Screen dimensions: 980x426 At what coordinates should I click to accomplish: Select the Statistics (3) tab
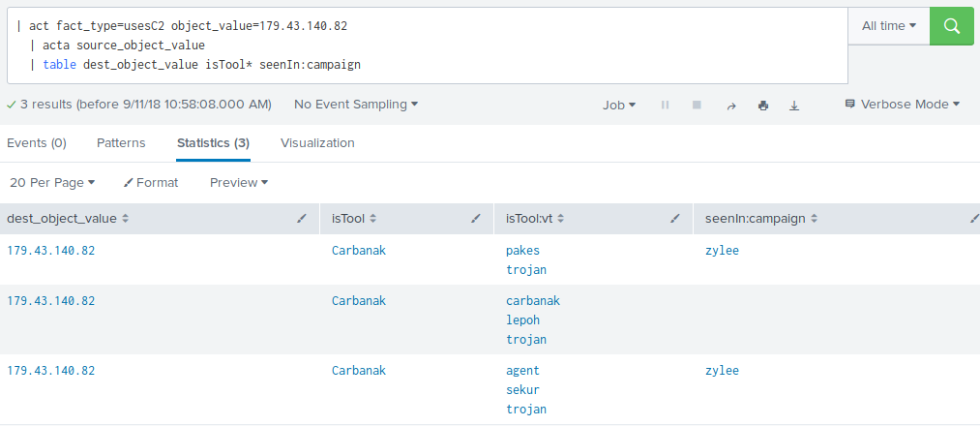pos(213,143)
